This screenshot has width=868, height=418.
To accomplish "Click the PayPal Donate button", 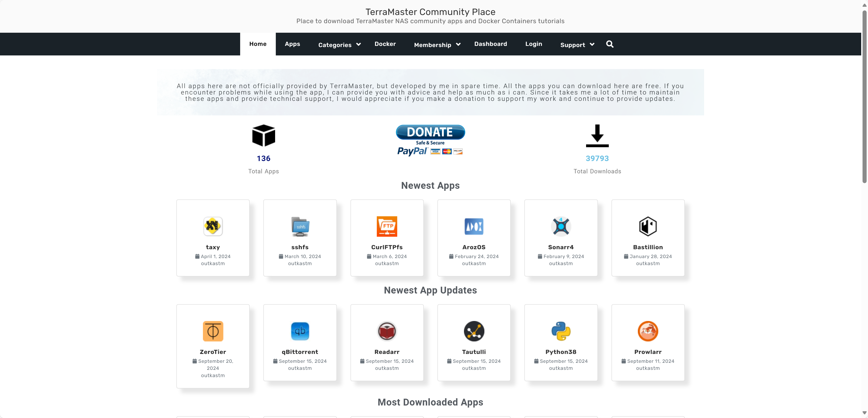I will tap(430, 140).
